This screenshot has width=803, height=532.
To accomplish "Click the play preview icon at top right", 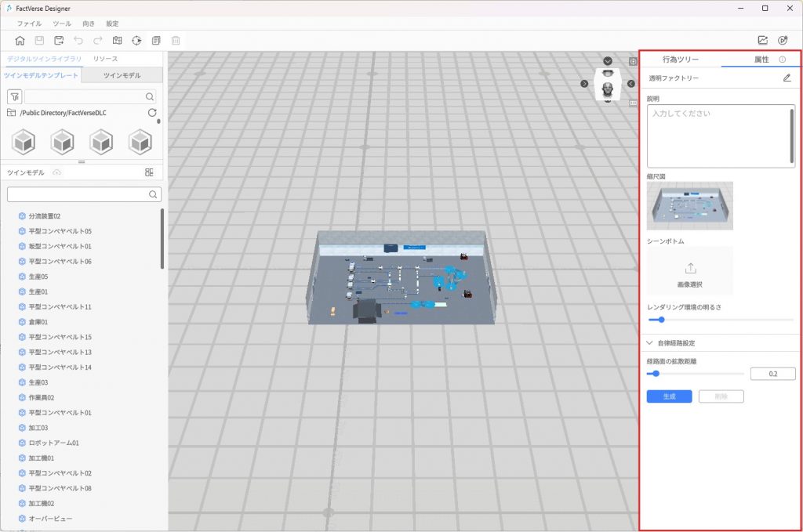I will (x=782, y=41).
